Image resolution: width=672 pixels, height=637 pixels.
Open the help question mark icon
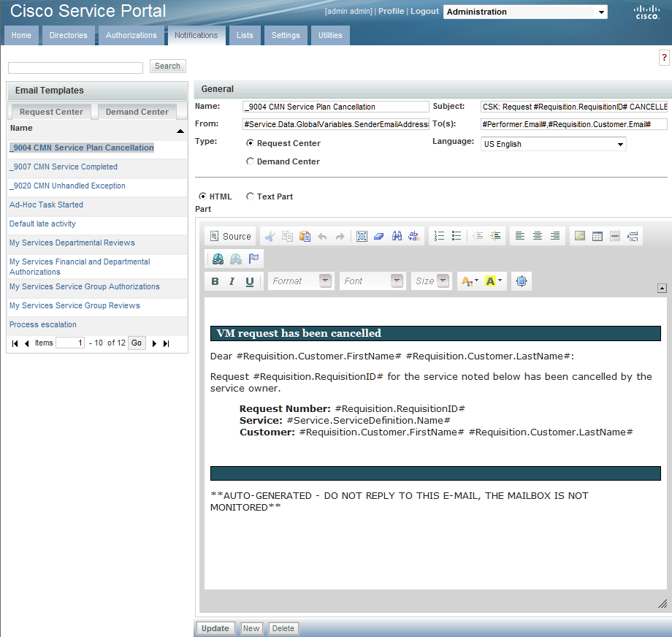(664, 58)
